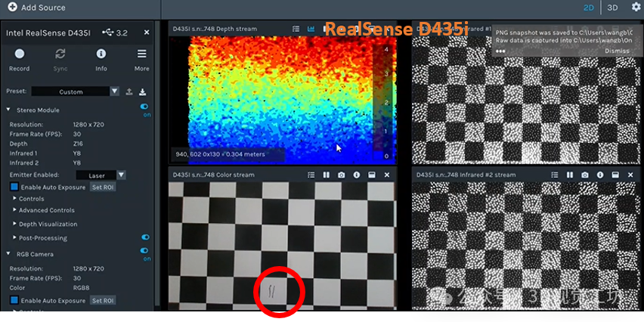
Task: Open the More hamburger menu
Action: pos(141,54)
